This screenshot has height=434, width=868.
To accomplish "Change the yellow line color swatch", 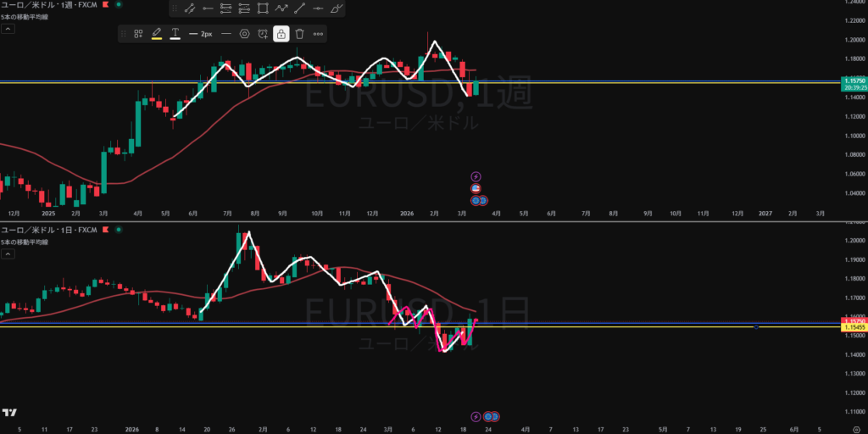I will [157, 34].
